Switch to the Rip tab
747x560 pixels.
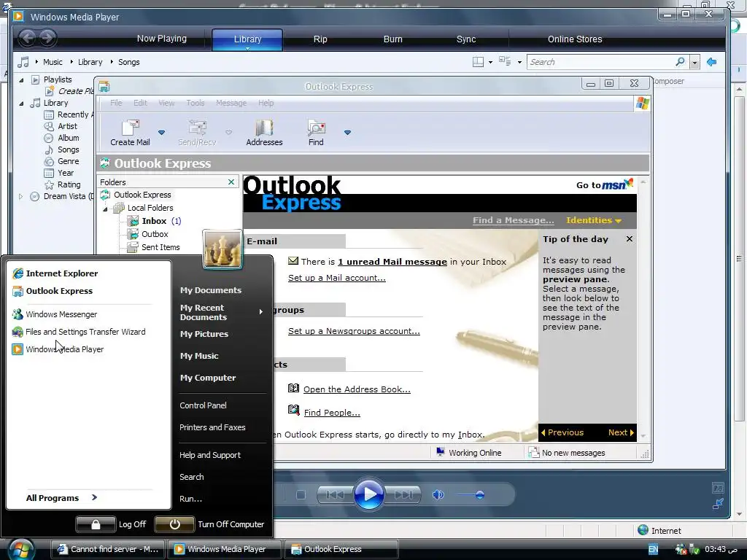[x=320, y=39]
